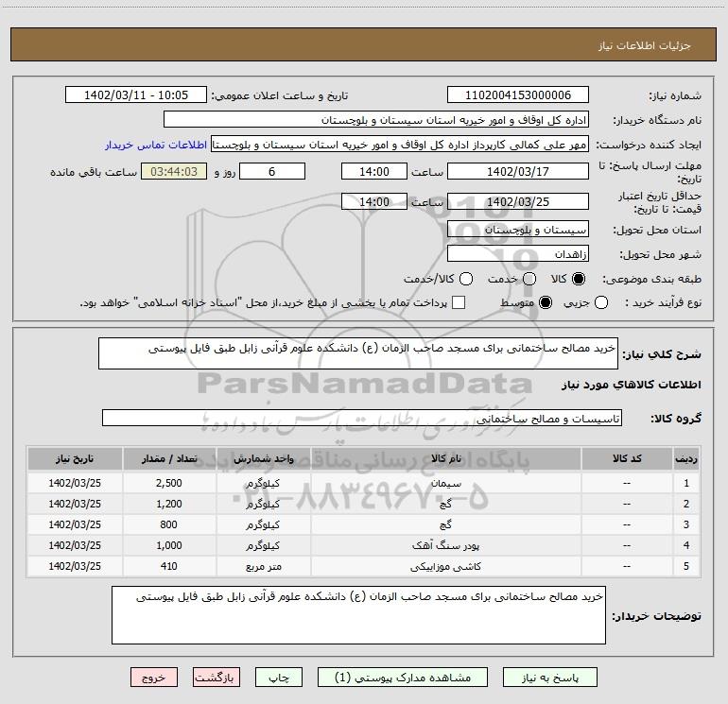The height and width of the screenshot is (704, 728).
Task: Click the بازگشت back button
Action: [x=217, y=678]
